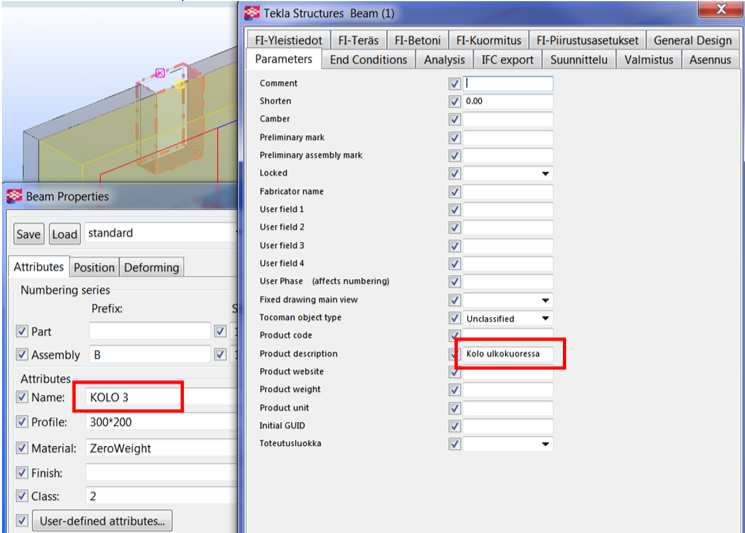Click the Class field with value 2

point(161,496)
